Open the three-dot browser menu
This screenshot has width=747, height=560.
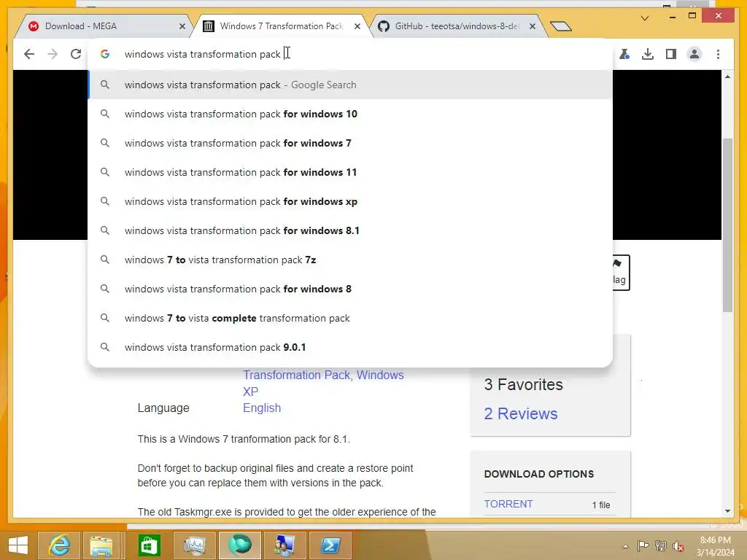click(718, 54)
